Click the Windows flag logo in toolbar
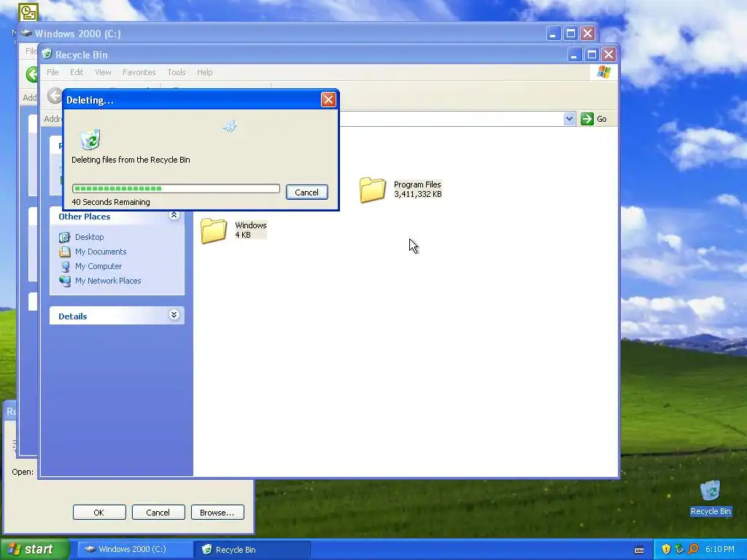The width and height of the screenshot is (747, 560). tap(604, 72)
